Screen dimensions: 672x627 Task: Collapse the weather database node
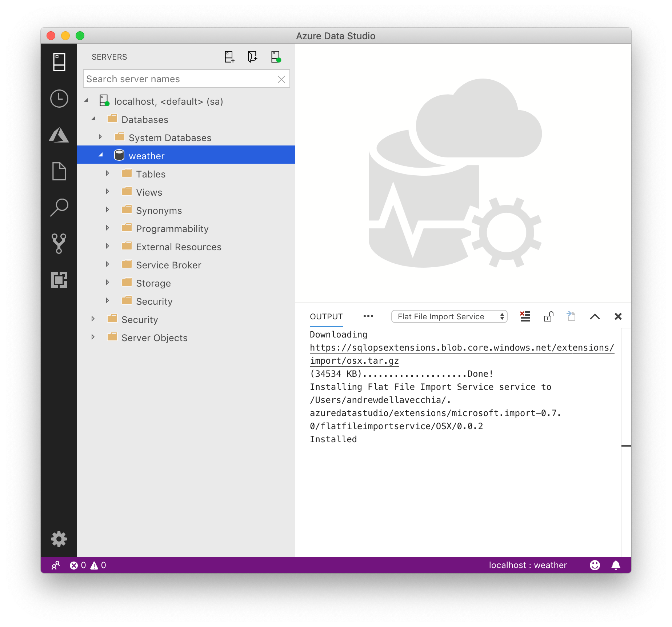101,155
